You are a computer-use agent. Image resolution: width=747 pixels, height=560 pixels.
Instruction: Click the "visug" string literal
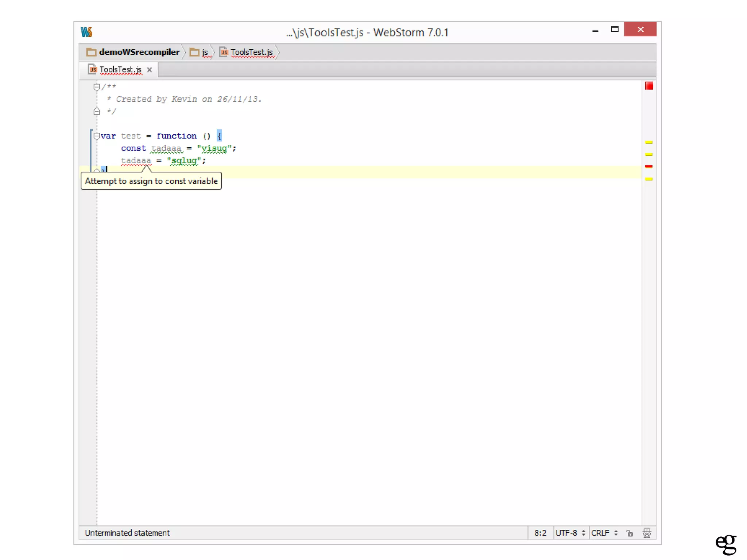click(214, 148)
